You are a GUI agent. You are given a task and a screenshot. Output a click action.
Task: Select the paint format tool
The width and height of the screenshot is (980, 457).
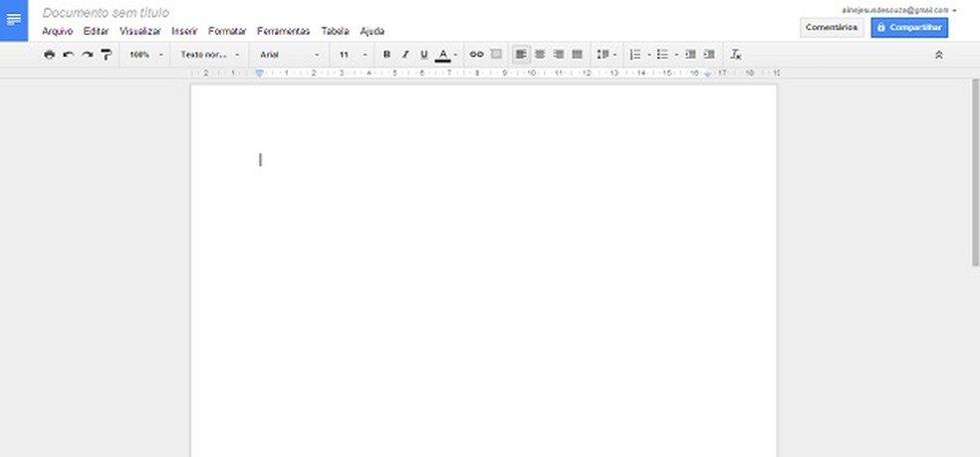[107, 55]
